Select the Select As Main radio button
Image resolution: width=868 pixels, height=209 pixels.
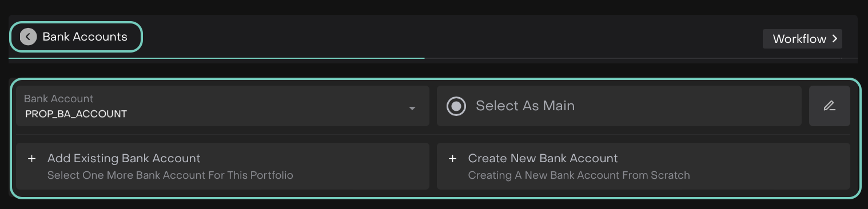(456, 106)
